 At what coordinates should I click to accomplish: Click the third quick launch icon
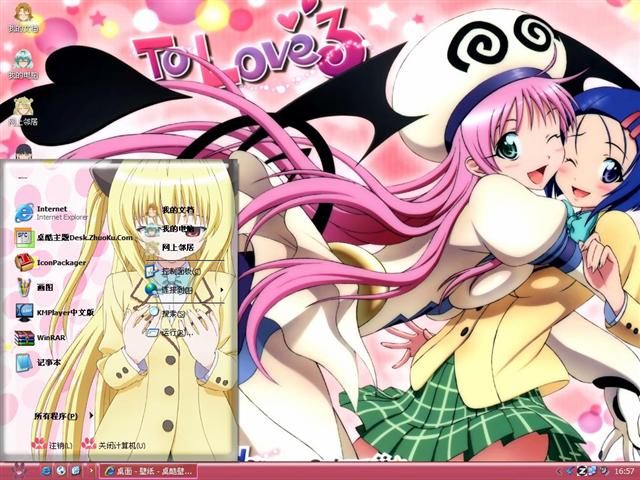point(76,471)
